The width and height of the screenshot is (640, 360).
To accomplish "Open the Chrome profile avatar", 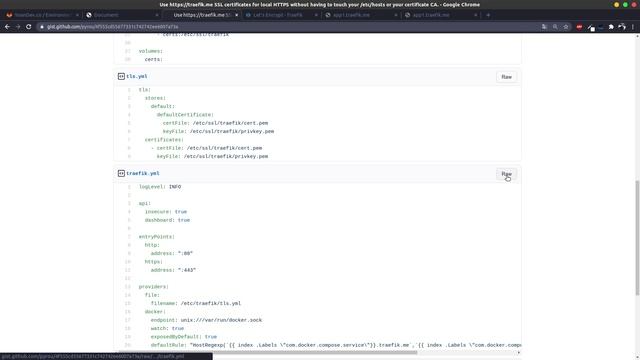I will (622, 27).
